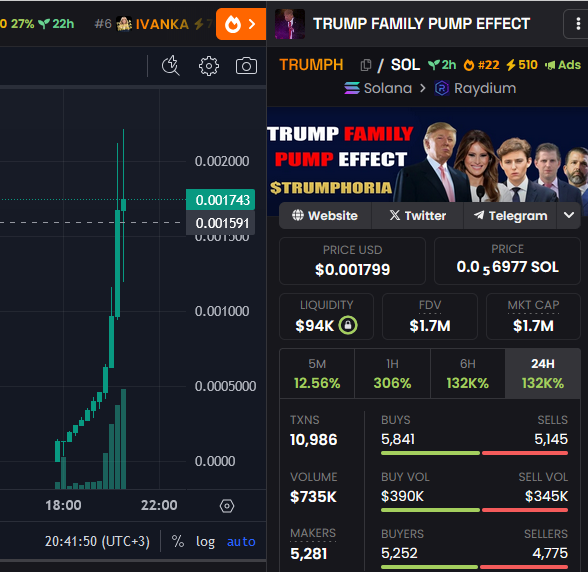Click the buys versus sells ratio bar
The image size is (588, 572).
[474, 453]
